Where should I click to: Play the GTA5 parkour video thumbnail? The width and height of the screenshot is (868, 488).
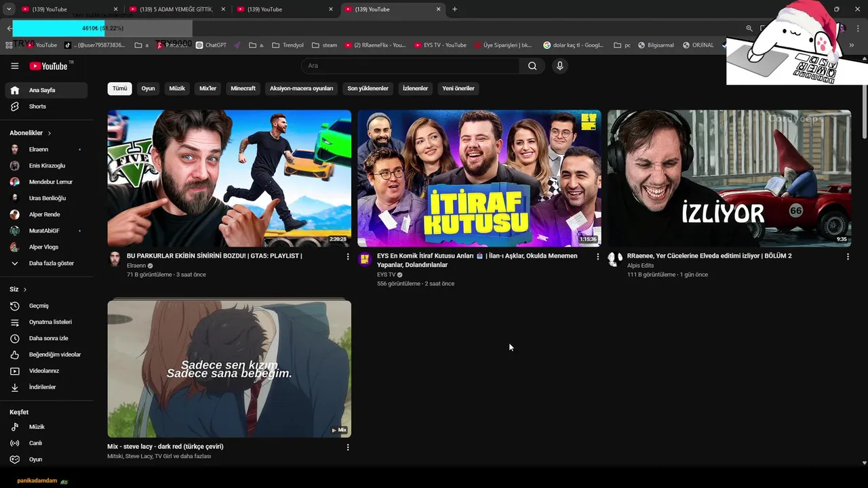(229, 178)
